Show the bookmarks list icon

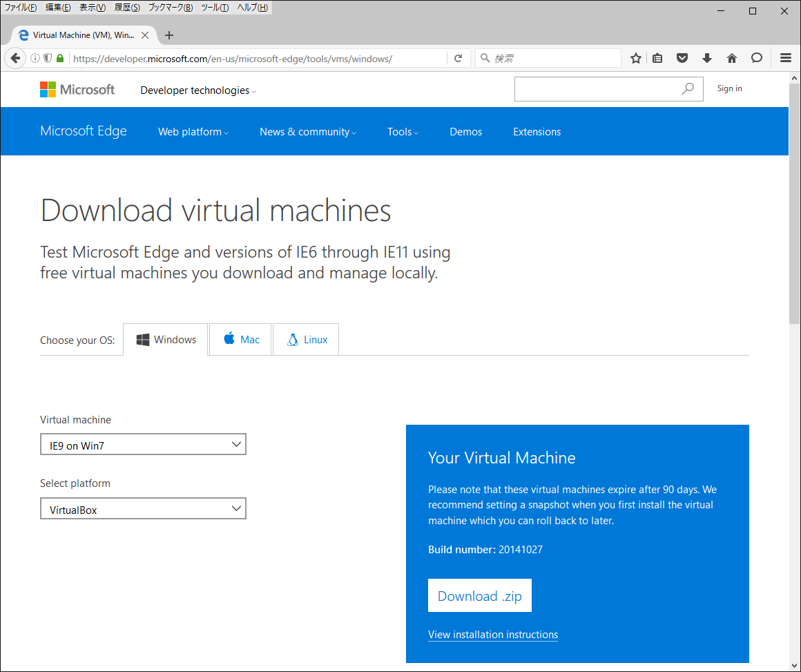tap(657, 58)
